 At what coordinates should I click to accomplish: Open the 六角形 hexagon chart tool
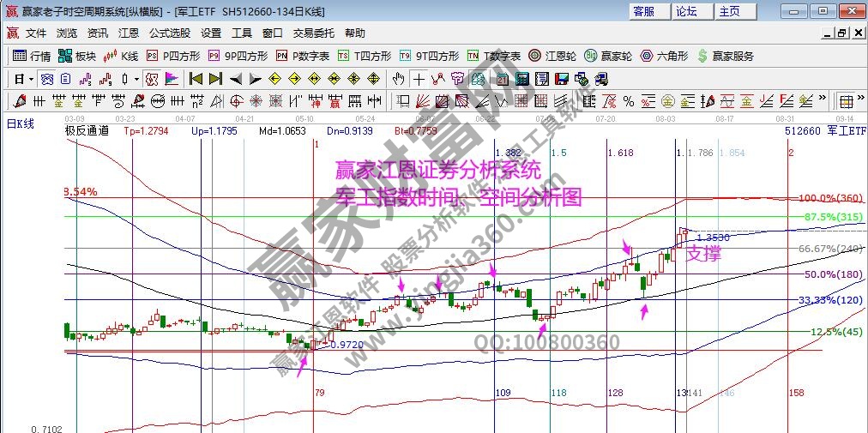[x=665, y=56]
